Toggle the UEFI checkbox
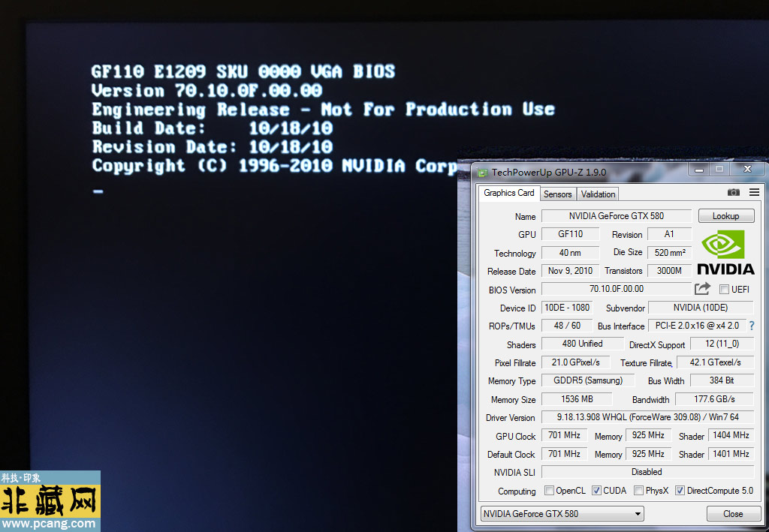This screenshot has height=532, width=769. coord(724,290)
